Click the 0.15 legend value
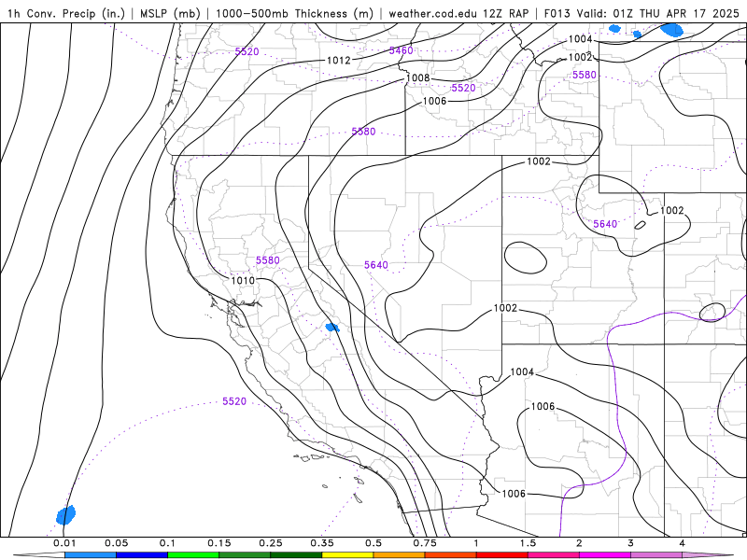Image resolution: width=747 pixels, height=560 pixels. 218,543
